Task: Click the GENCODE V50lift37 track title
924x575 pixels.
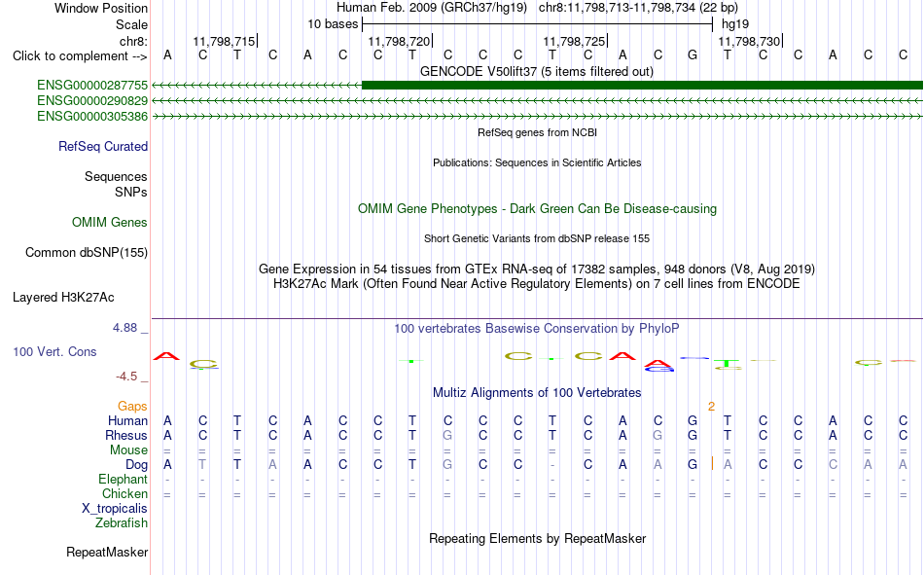Action: [536, 71]
